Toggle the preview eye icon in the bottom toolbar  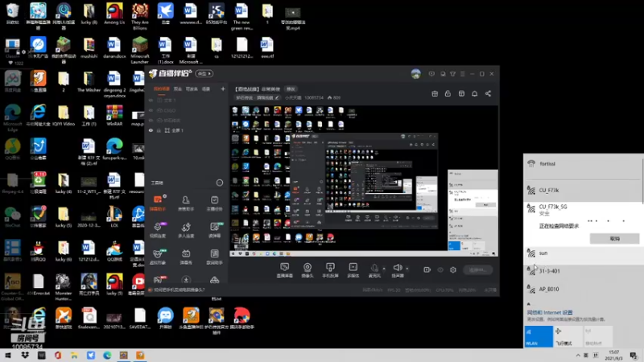[x=440, y=269]
